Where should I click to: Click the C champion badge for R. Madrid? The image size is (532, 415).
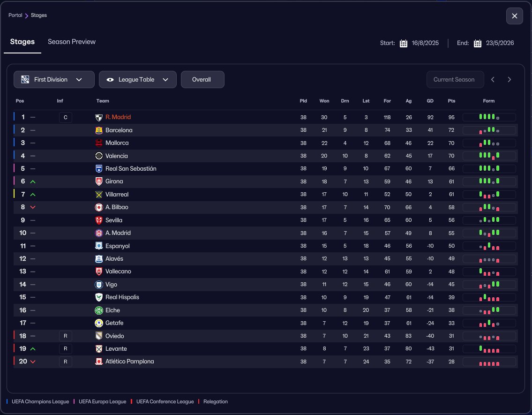[66, 117]
